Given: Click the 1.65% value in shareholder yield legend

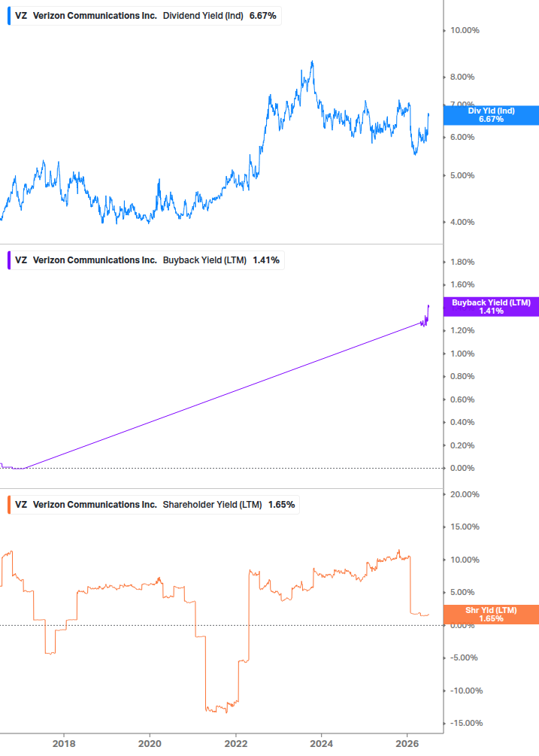Looking at the screenshot, I should pos(282,505).
